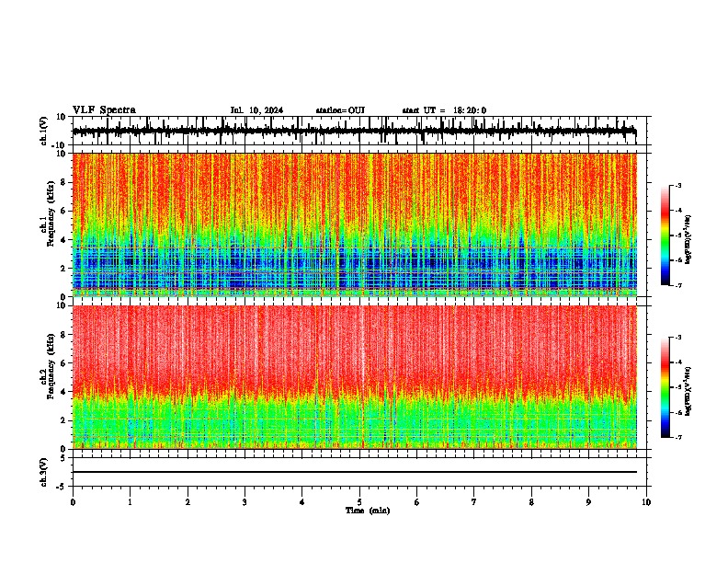Click time axis tick label '7'
Viewport: 728px width, 563px height.
click(x=474, y=502)
